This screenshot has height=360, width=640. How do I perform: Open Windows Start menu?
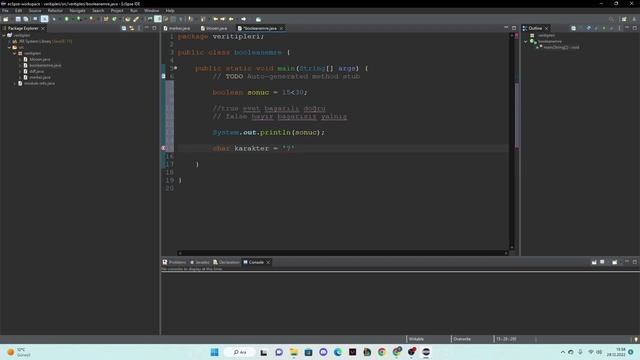(x=214, y=352)
